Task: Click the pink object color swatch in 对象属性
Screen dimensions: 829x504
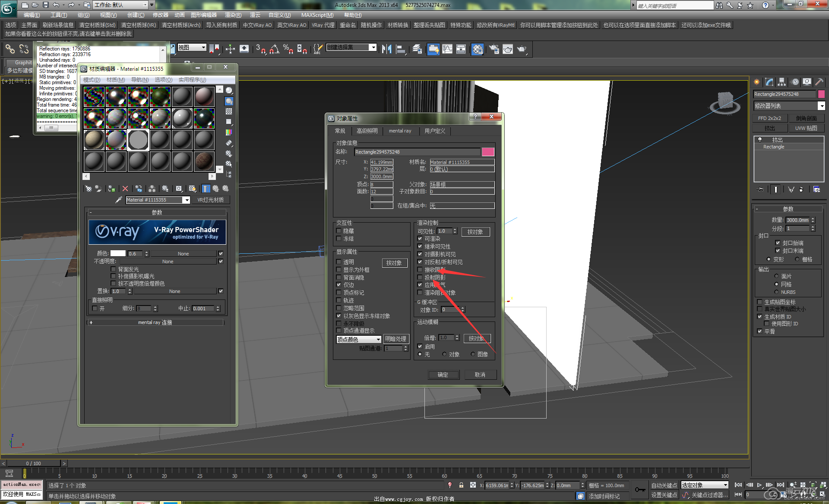Action: click(488, 152)
